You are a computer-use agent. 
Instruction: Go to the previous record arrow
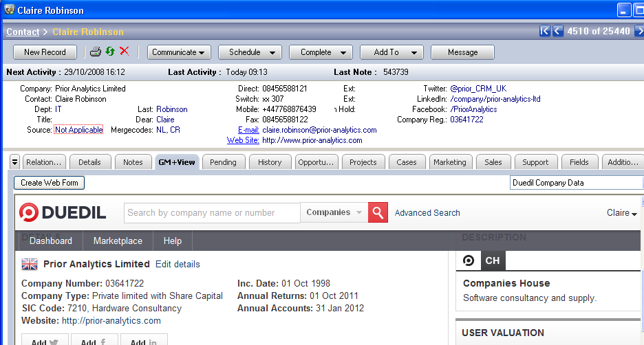[x=558, y=31]
